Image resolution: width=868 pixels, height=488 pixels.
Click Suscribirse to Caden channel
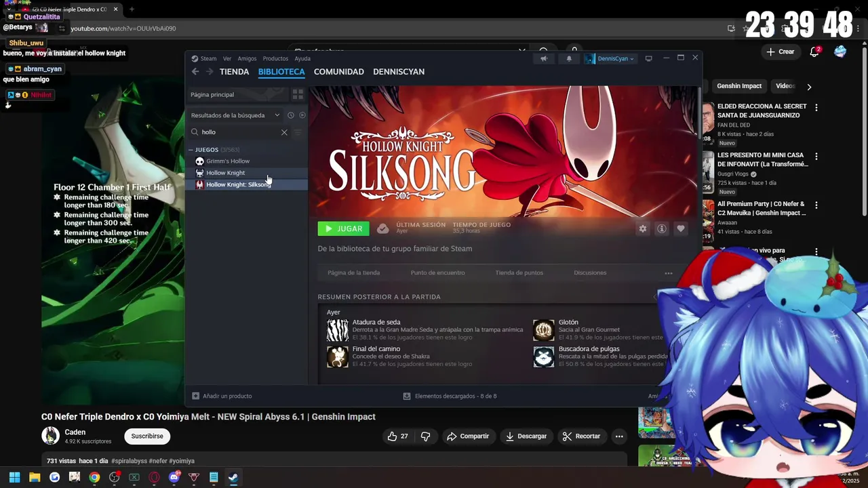coord(147,436)
